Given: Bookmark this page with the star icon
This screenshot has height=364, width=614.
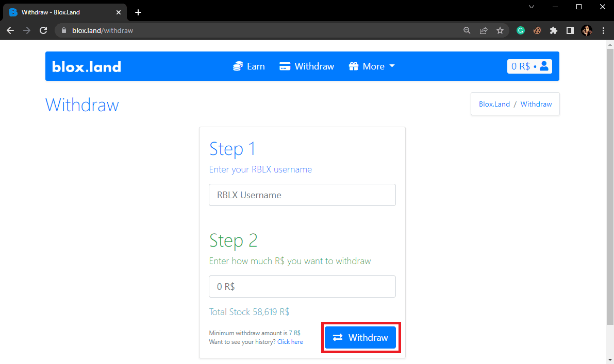Looking at the screenshot, I should pyautogui.click(x=500, y=30).
